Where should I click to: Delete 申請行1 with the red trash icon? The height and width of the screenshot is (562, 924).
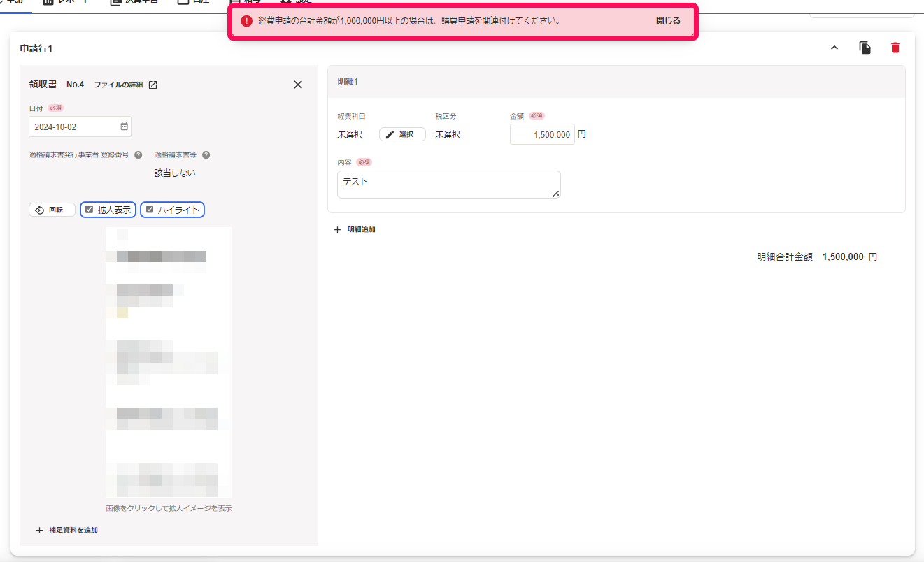click(x=895, y=48)
